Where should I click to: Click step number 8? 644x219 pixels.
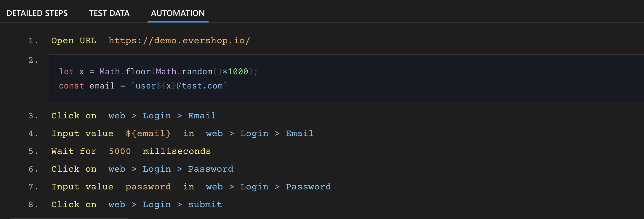(33, 204)
